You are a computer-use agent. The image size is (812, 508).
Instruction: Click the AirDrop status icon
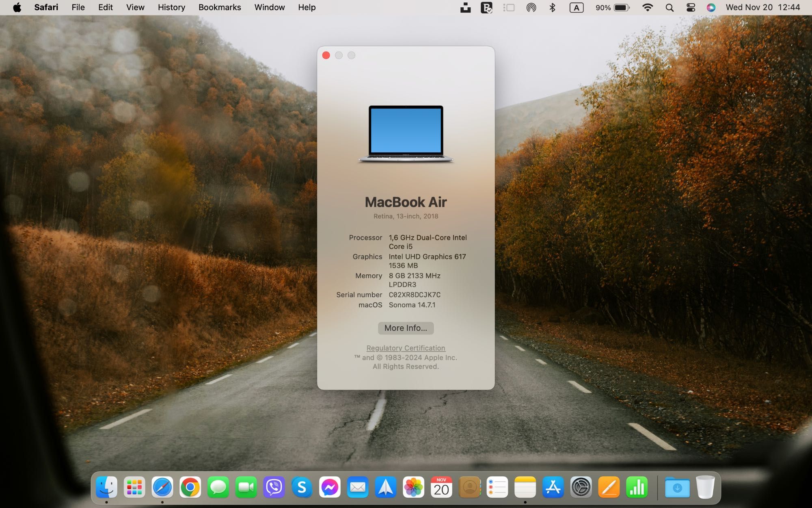531,7
